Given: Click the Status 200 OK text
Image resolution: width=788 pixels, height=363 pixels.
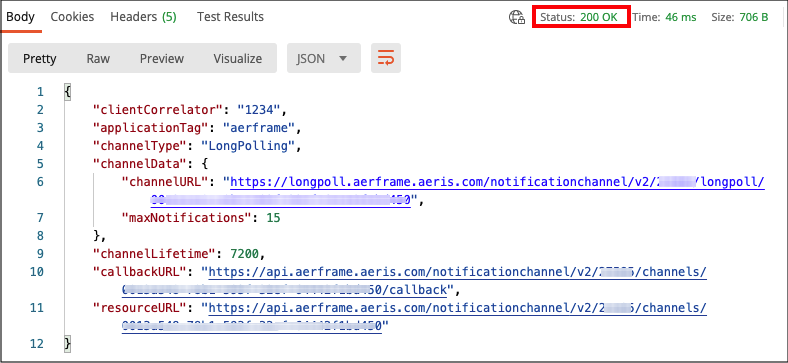Looking at the screenshot, I should (x=579, y=17).
